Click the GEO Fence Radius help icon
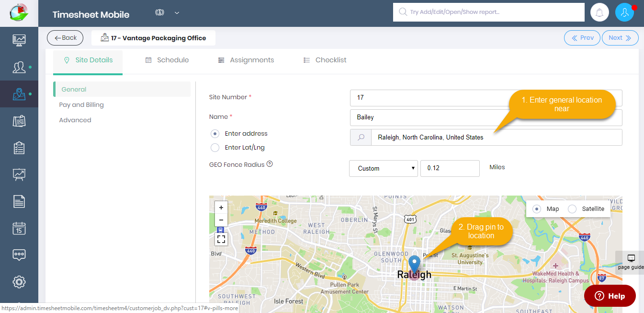 tap(270, 164)
